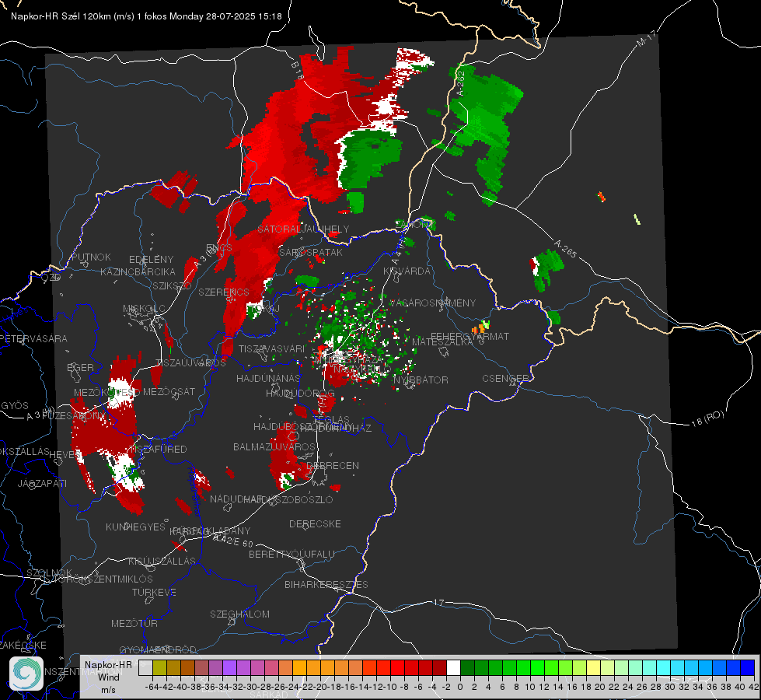
Task: Click the olive swatch at legend's left end
Action: [159, 668]
